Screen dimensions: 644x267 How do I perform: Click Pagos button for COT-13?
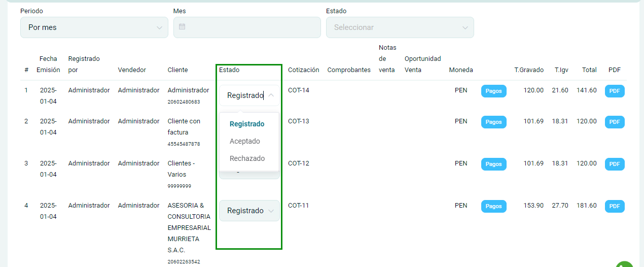point(493,122)
